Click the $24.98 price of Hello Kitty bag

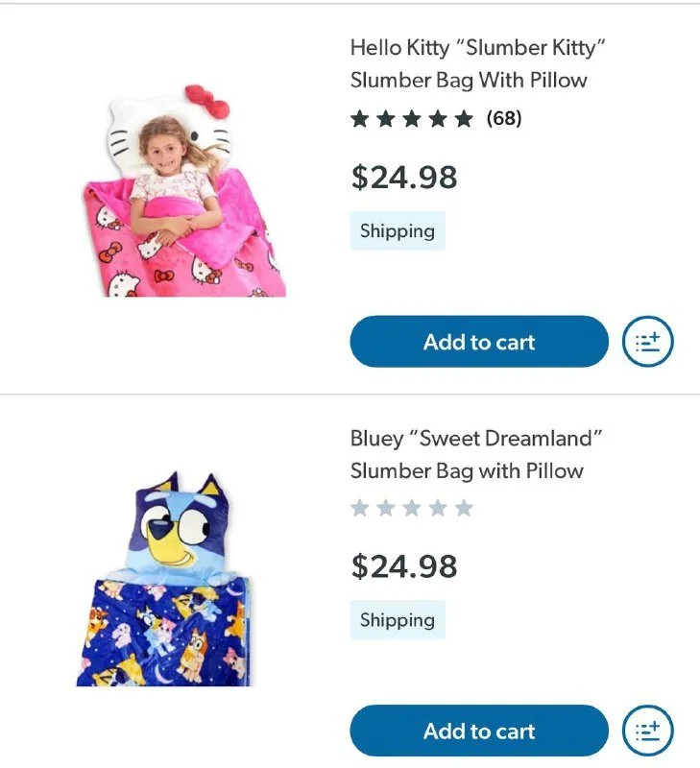(x=404, y=177)
